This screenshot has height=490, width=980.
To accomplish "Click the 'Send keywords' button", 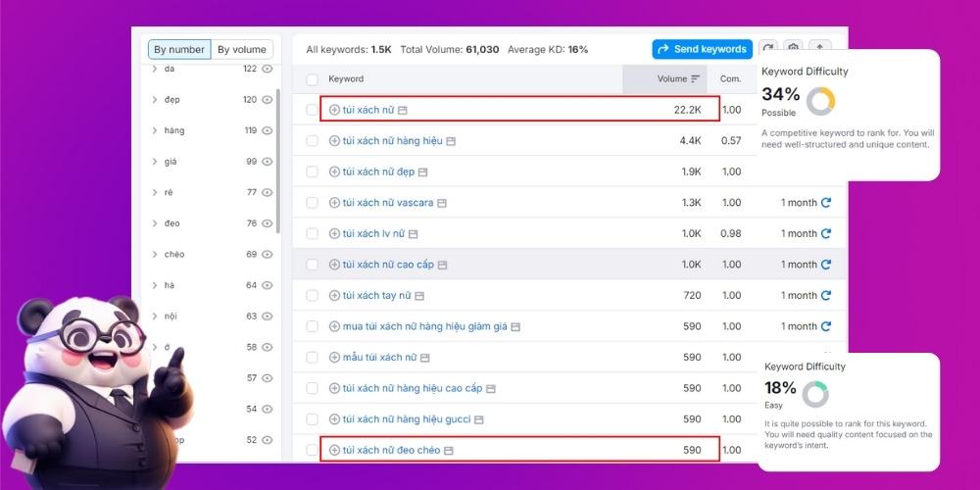I will click(x=702, y=49).
